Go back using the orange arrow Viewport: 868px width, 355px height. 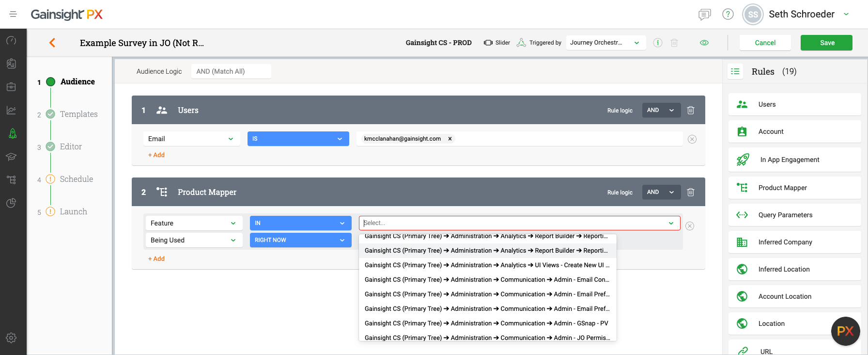pos(52,43)
